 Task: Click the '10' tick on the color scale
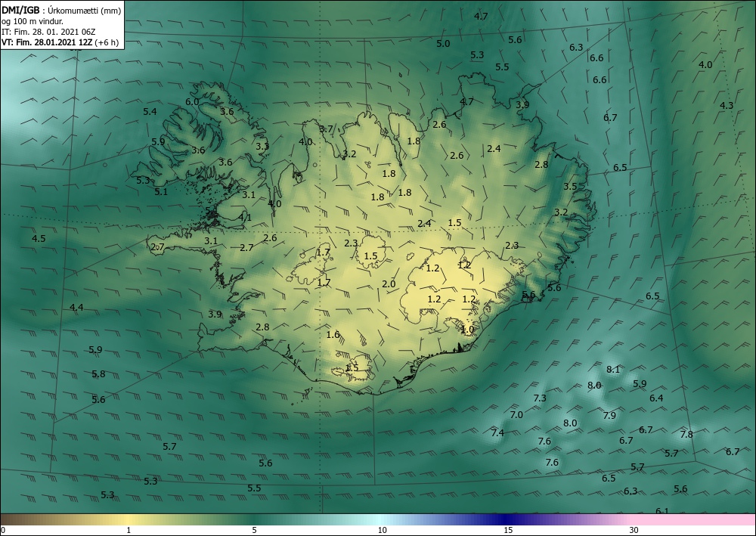382,530
